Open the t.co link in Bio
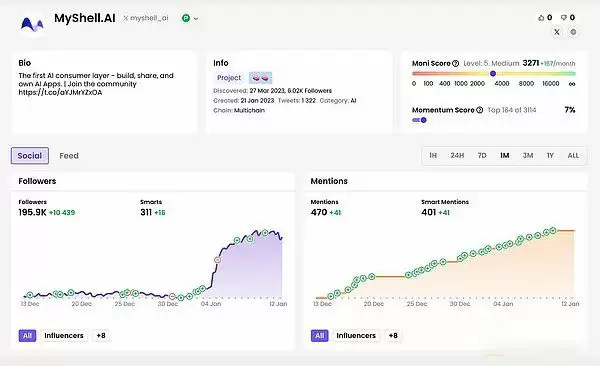This screenshot has height=366, width=600. (x=60, y=93)
